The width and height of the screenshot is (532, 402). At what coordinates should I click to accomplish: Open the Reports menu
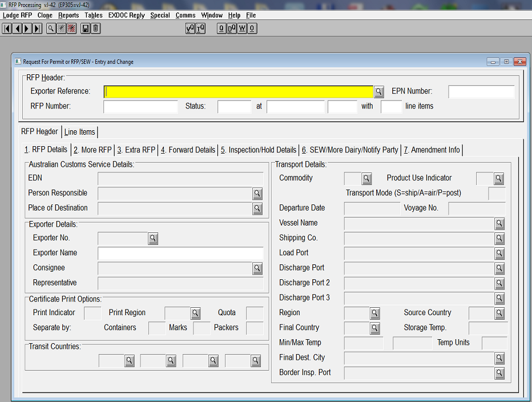pos(68,15)
